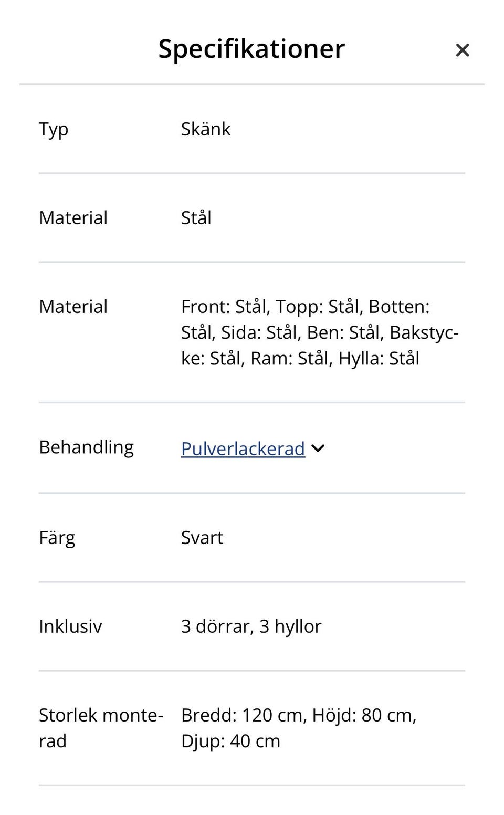Image resolution: width=504 pixels, height=815 pixels.
Task: Select '3 dörrar, 3 hyllor' text
Action: tap(251, 626)
